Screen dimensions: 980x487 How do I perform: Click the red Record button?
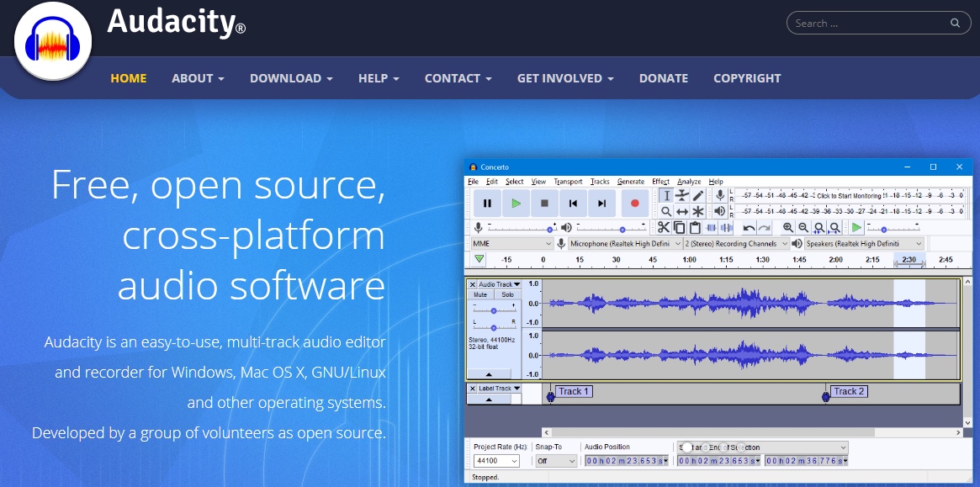(x=635, y=204)
